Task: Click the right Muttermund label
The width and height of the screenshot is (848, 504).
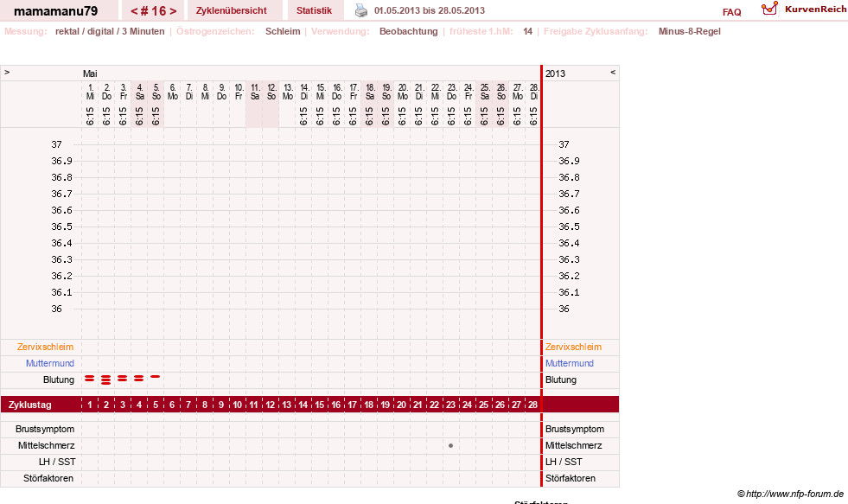Action: pyautogui.click(x=570, y=363)
